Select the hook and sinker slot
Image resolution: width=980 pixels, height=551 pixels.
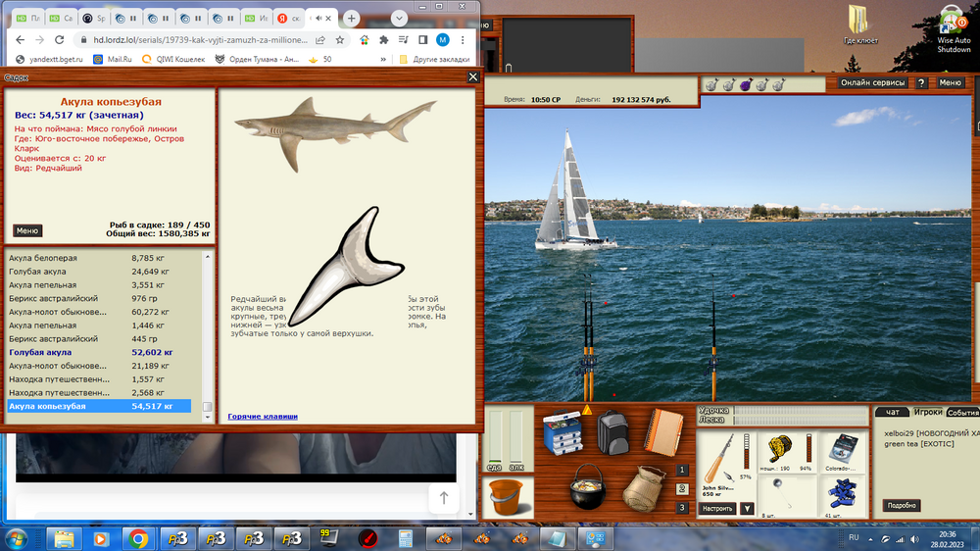point(787,497)
